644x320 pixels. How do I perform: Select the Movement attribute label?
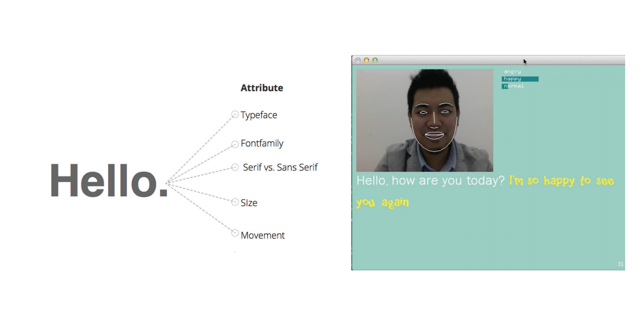[263, 235]
